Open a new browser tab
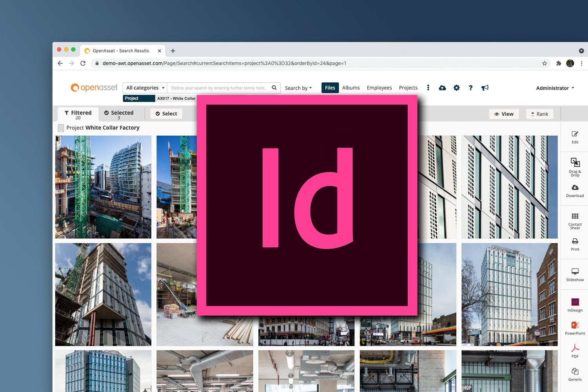The width and height of the screenshot is (588, 392). point(173,51)
